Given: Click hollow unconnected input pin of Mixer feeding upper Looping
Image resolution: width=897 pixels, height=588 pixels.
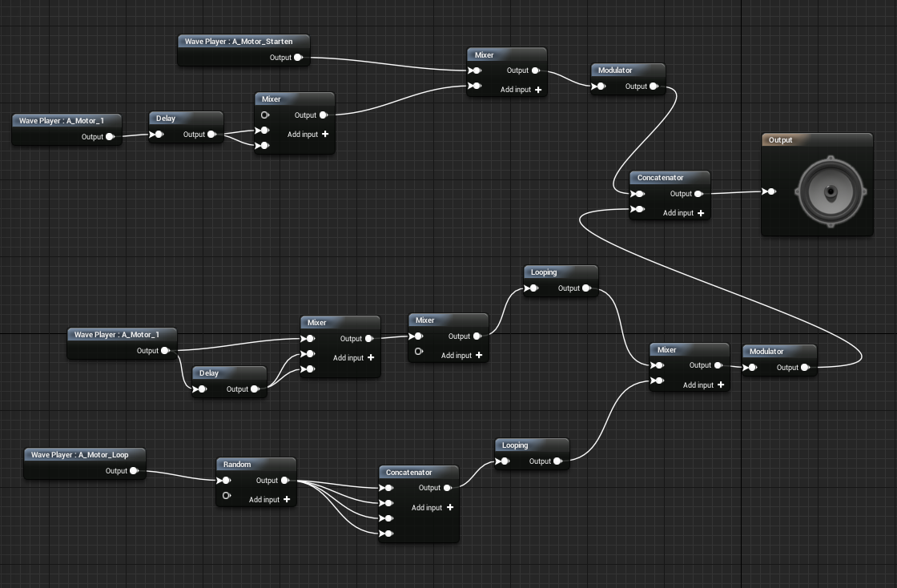Looking at the screenshot, I should pyautogui.click(x=419, y=351).
